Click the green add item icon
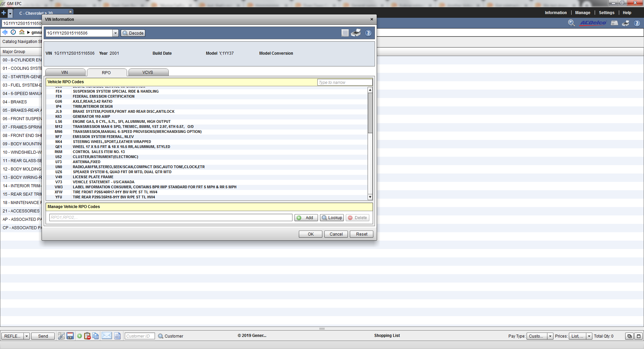 [x=79, y=336]
